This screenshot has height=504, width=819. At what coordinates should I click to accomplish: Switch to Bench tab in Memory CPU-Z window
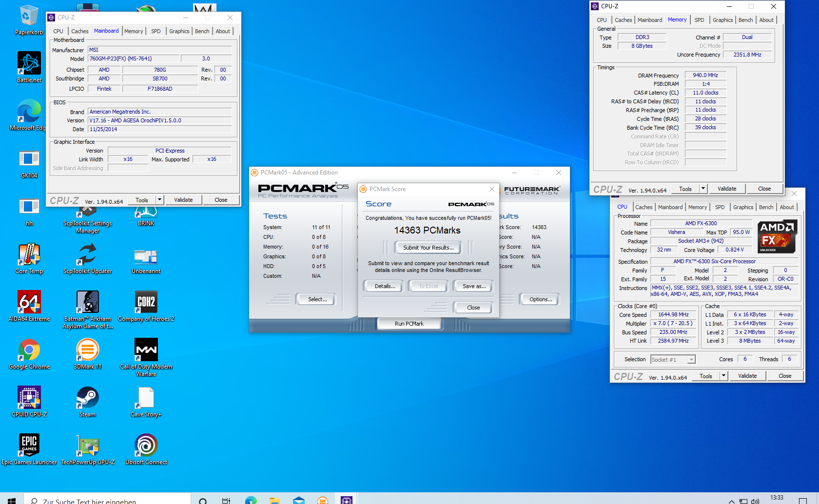pos(745,20)
